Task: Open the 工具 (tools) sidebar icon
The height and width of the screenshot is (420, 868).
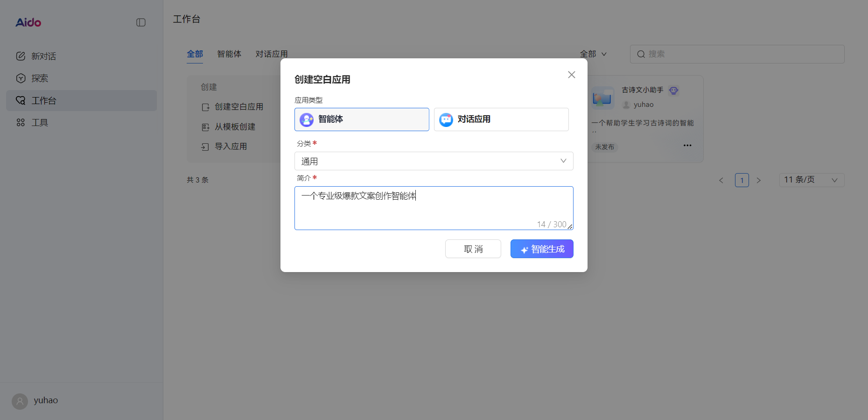Action: coord(21,122)
